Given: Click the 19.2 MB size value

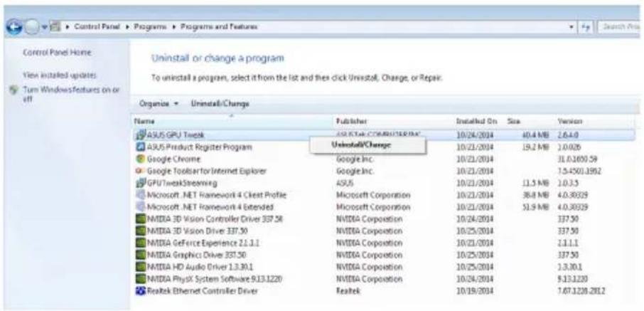Looking at the screenshot, I should pyautogui.click(x=535, y=147).
